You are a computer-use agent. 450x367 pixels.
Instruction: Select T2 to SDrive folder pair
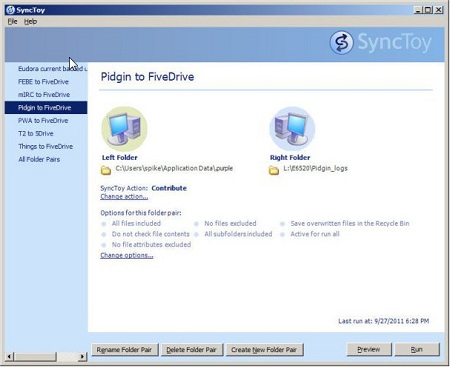pos(46,134)
